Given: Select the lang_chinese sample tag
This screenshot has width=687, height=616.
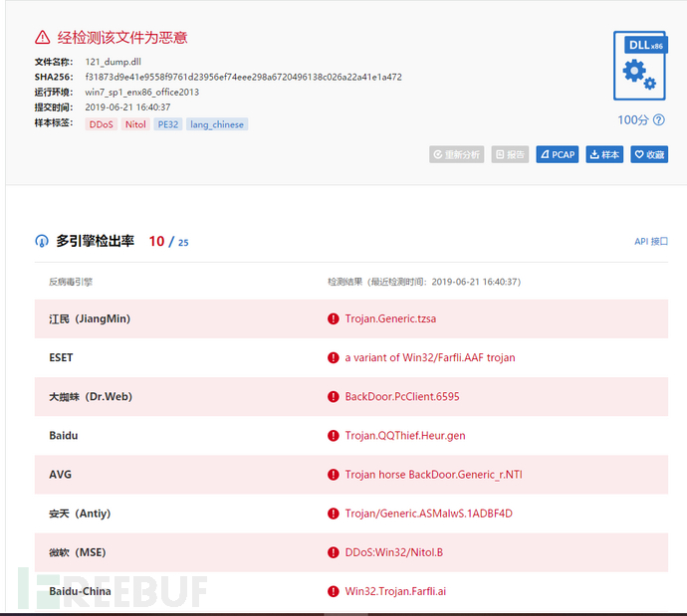Looking at the screenshot, I should pos(217,124).
